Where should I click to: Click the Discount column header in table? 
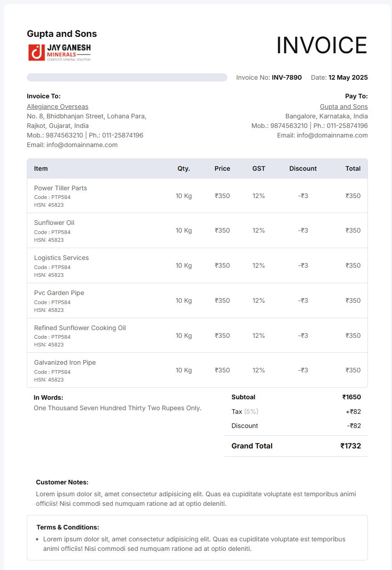pos(303,168)
